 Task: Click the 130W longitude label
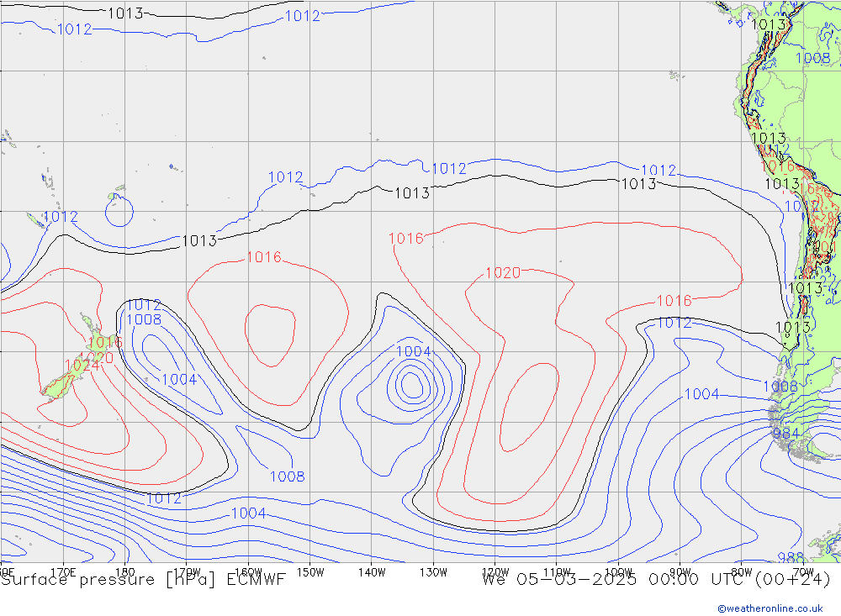point(433,572)
